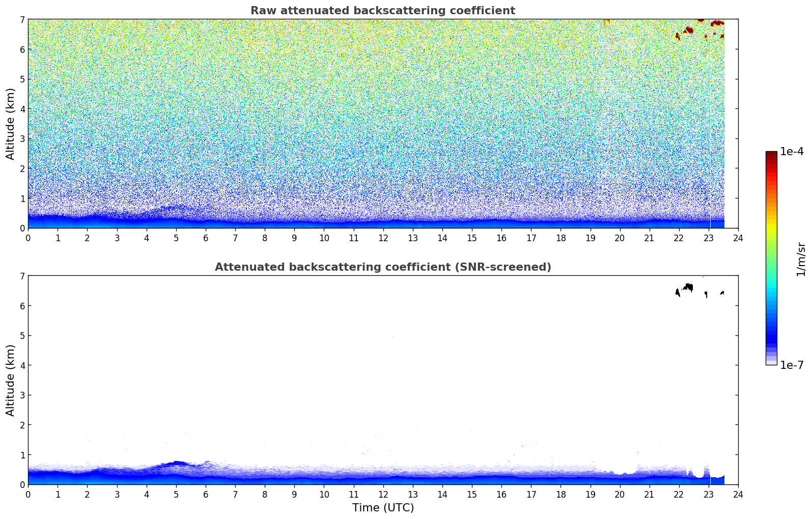
Task: Click the top plot's 'Altitude (km)' label
Action: click(11, 124)
